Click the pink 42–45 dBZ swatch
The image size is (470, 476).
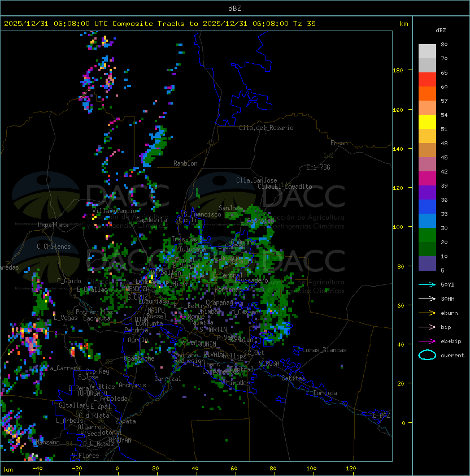427,165
